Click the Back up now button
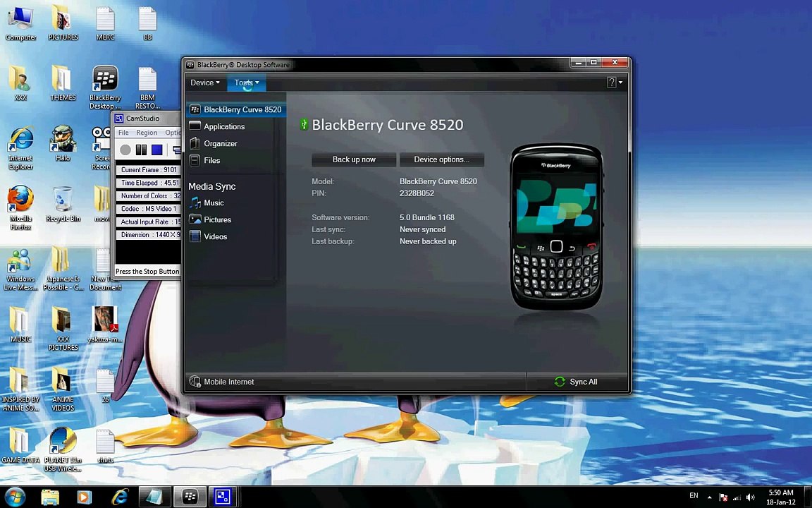The height and width of the screenshot is (508, 812). pyautogui.click(x=354, y=159)
